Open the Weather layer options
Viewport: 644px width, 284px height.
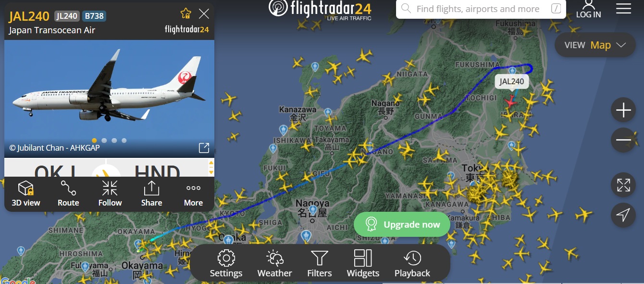pyautogui.click(x=274, y=264)
